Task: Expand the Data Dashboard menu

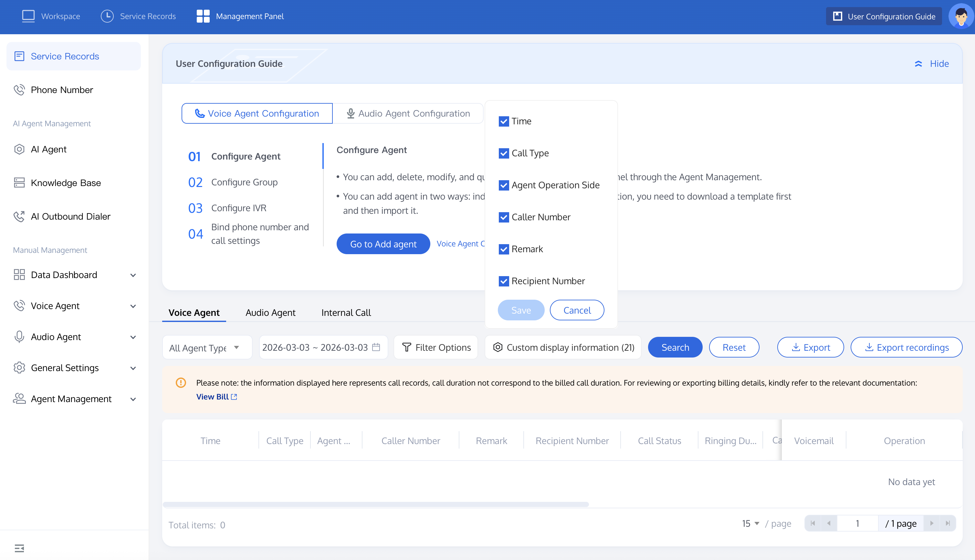Action: click(x=133, y=275)
